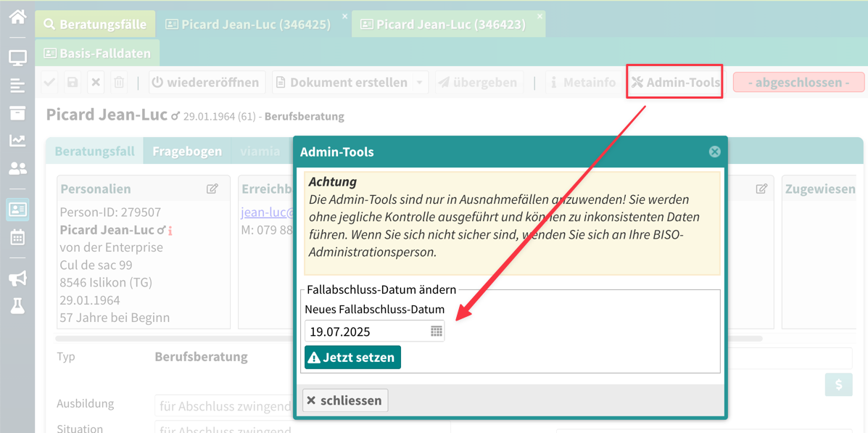Viewport: 868px width, 433px height.
Task: Click the edit icon in the Personalien panel
Action: (212, 189)
